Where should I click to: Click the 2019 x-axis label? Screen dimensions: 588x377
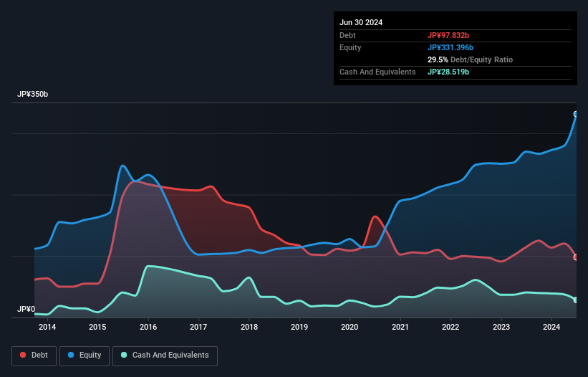299,327
